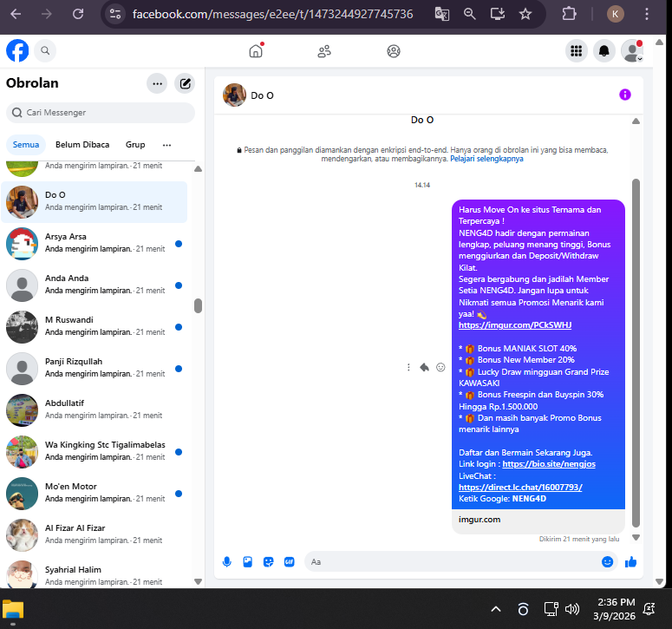The width and height of the screenshot is (672, 629).
Task: Click the imgur.com link preview card
Action: (x=538, y=520)
